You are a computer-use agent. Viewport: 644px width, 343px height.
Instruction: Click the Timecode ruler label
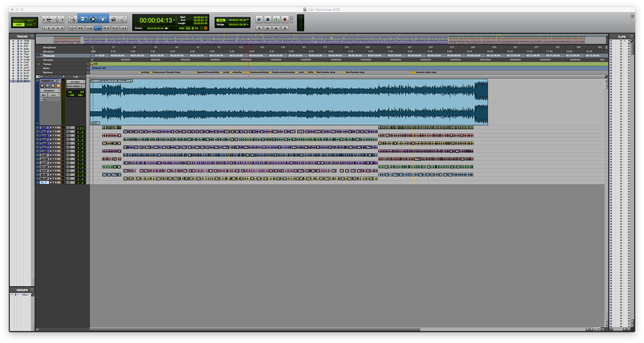[49, 55]
